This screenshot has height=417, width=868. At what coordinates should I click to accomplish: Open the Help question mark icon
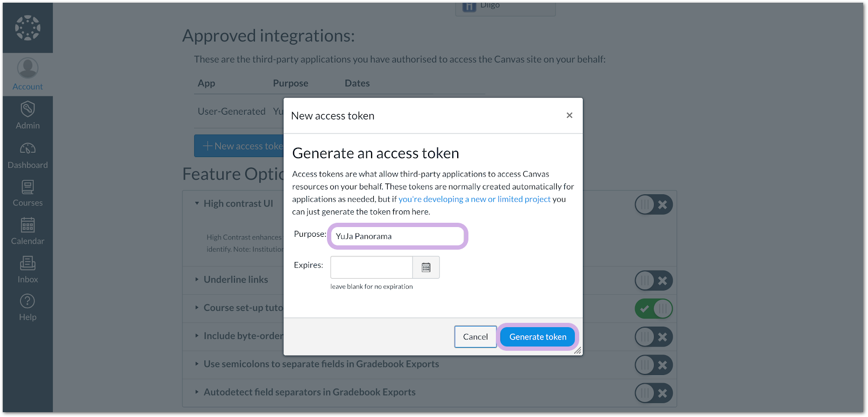pyautogui.click(x=27, y=301)
